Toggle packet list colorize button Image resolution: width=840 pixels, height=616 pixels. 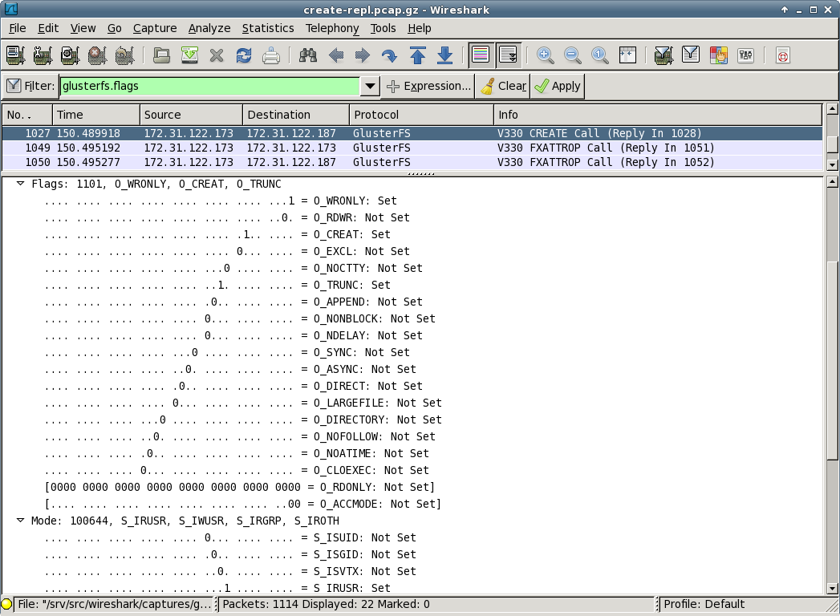[481, 55]
